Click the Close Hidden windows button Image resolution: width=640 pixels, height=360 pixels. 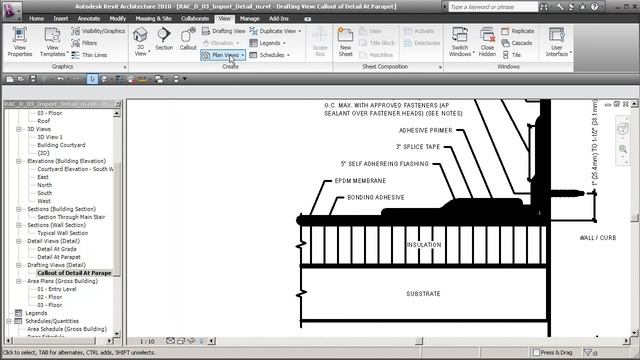[x=487, y=42]
